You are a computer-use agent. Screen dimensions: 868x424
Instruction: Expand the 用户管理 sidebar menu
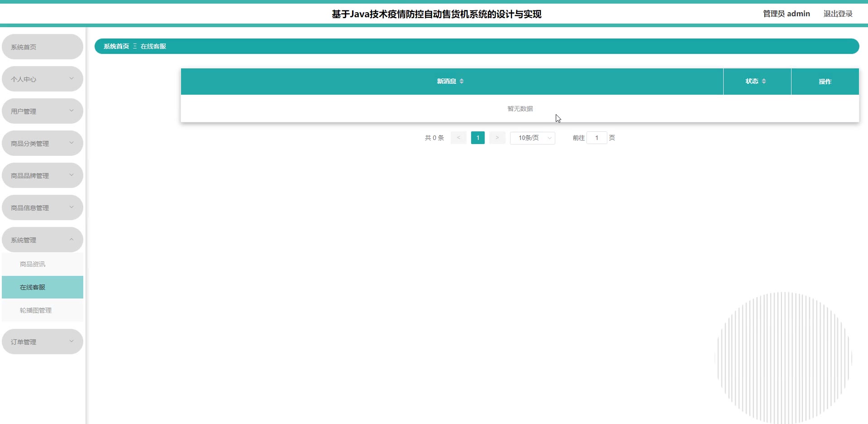coord(43,111)
